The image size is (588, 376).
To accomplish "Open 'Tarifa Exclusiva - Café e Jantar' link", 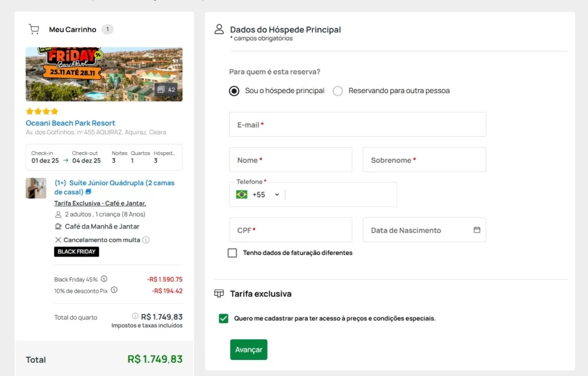I will [x=100, y=203].
